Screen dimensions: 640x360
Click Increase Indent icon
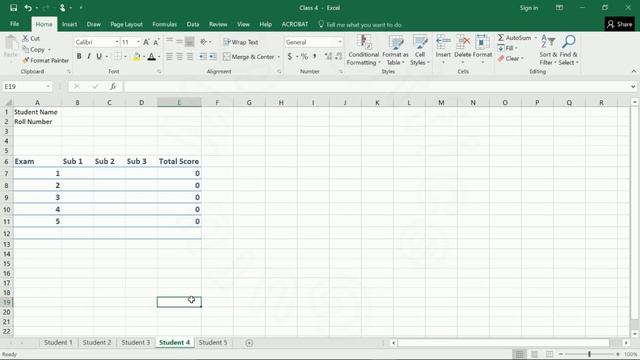213,57
